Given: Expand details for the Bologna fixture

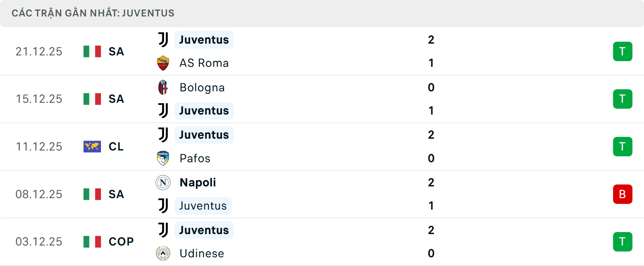Looking at the screenshot, I should pyautogui.click(x=322, y=99).
